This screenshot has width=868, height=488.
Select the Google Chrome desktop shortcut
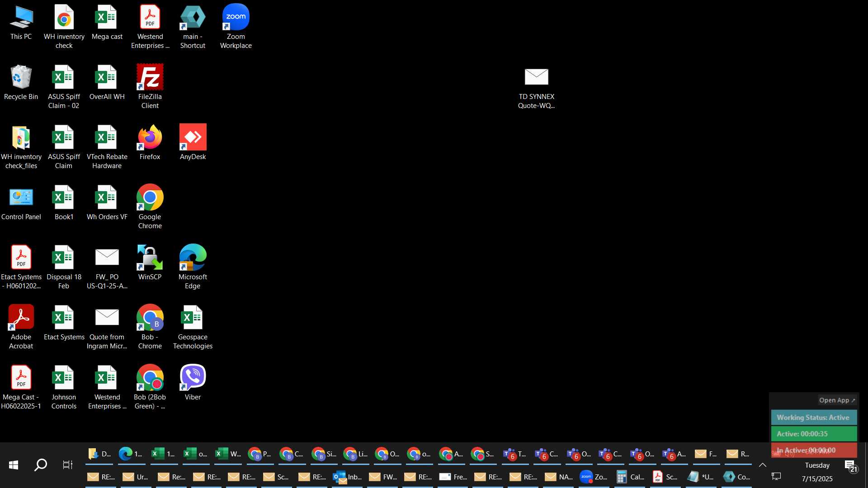[150, 207]
